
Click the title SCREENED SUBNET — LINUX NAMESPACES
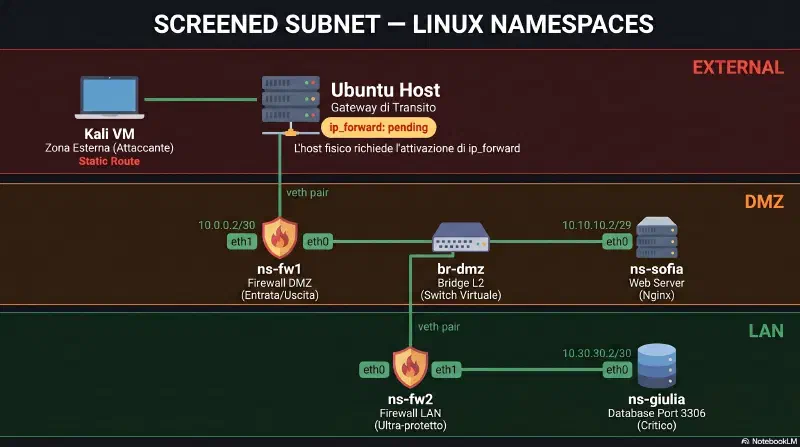[x=404, y=24]
